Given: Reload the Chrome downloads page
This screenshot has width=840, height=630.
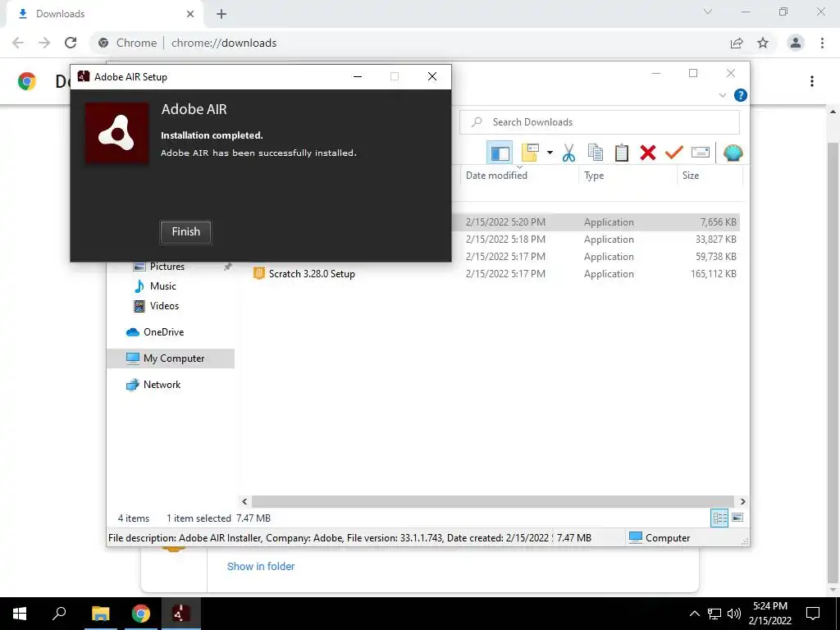Looking at the screenshot, I should tap(71, 43).
